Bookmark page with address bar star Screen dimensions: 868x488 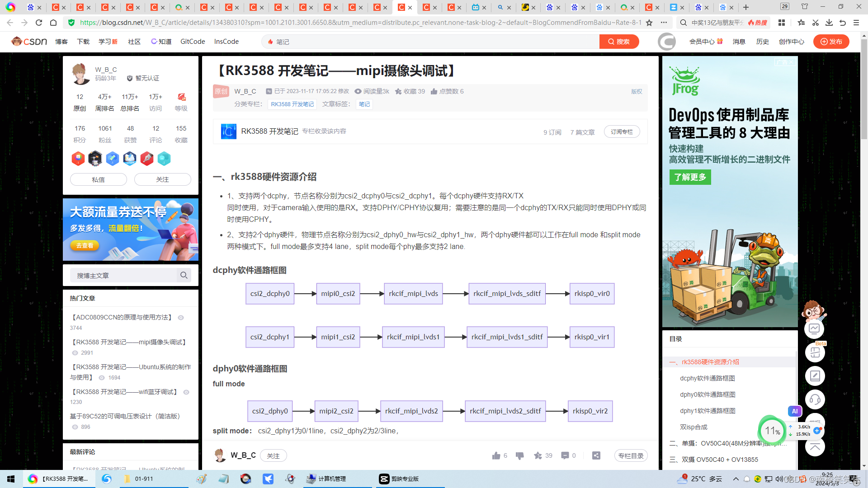click(x=649, y=23)
